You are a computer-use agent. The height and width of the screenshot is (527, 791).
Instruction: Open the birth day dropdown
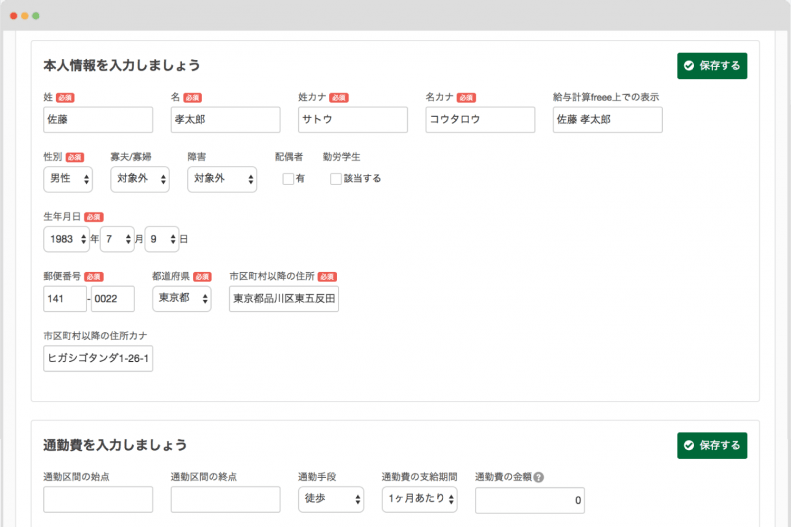(x=161, y=239)
